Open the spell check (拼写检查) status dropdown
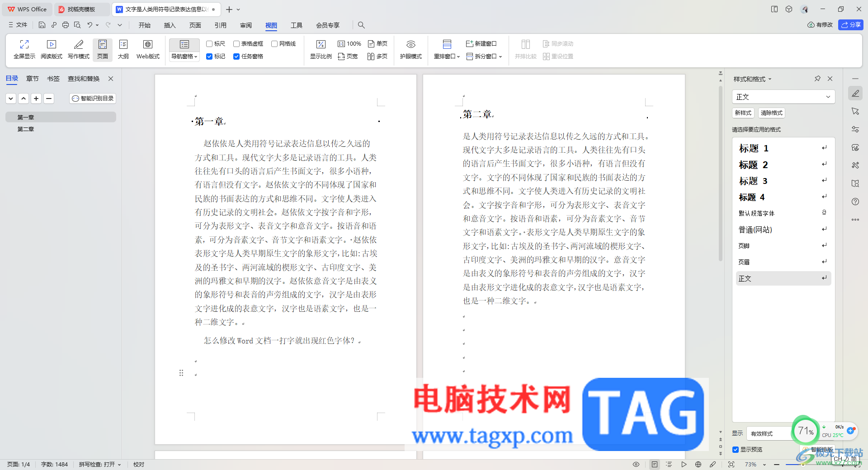Image resolution: width=868 pixels, height=470 pixels. (x=100, y=465)
